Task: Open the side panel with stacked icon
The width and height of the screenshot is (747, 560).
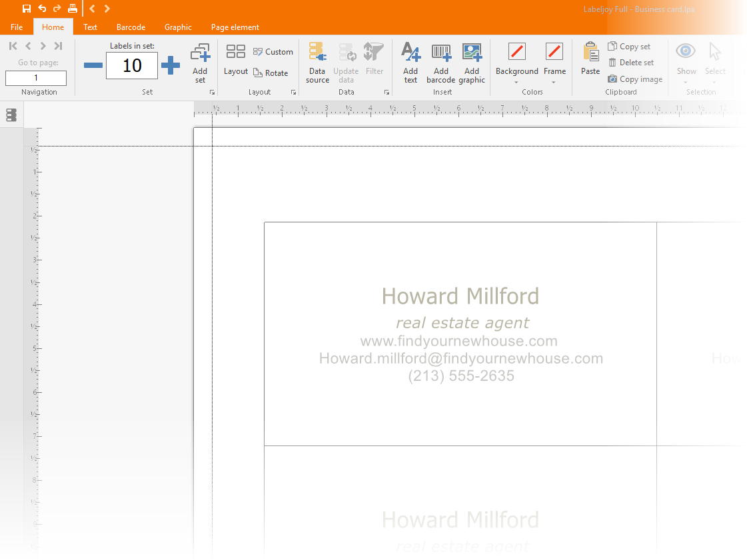Action: (11, 115)
